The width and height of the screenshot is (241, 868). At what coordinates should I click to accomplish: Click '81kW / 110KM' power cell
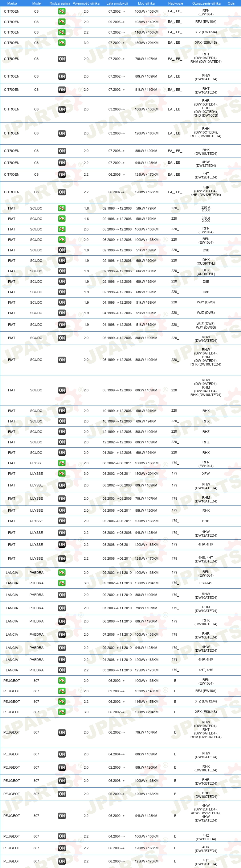pos(146,90)
